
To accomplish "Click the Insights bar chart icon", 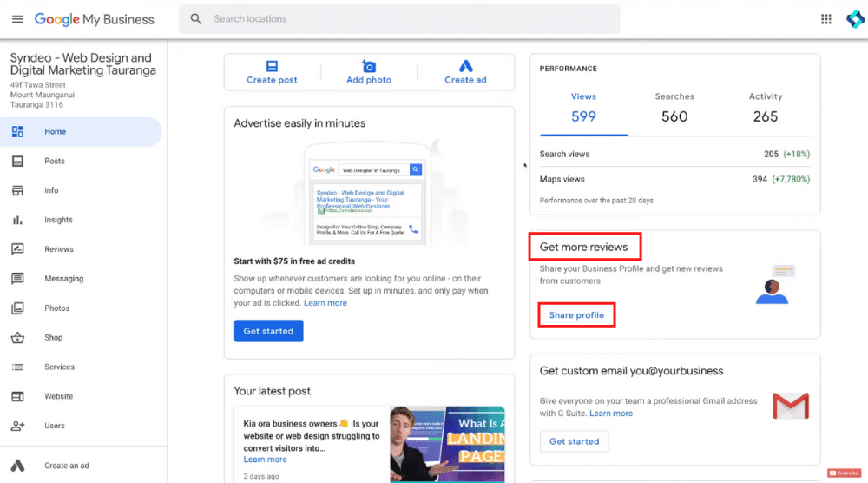I will pyautogui.click(x=17, y=220).
